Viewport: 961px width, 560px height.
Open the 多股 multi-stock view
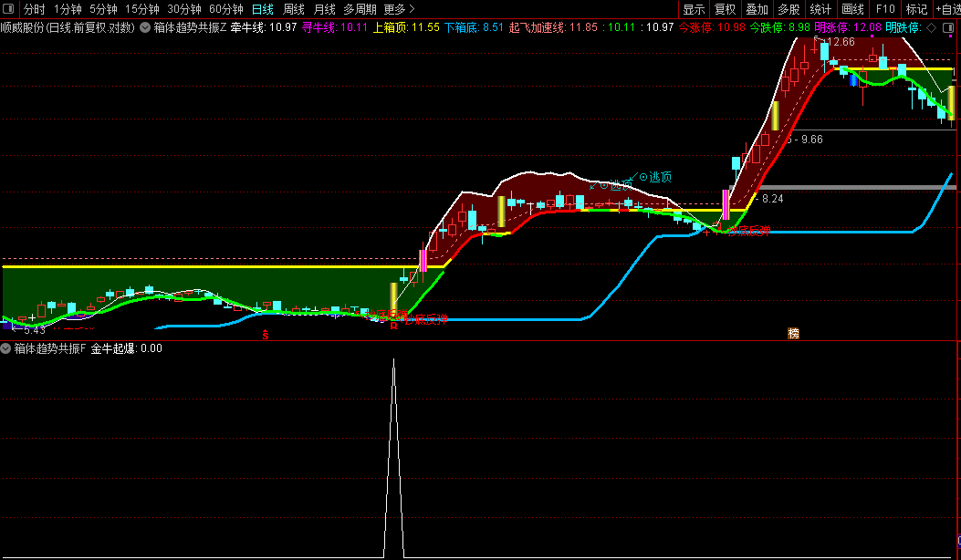(789, 9)
